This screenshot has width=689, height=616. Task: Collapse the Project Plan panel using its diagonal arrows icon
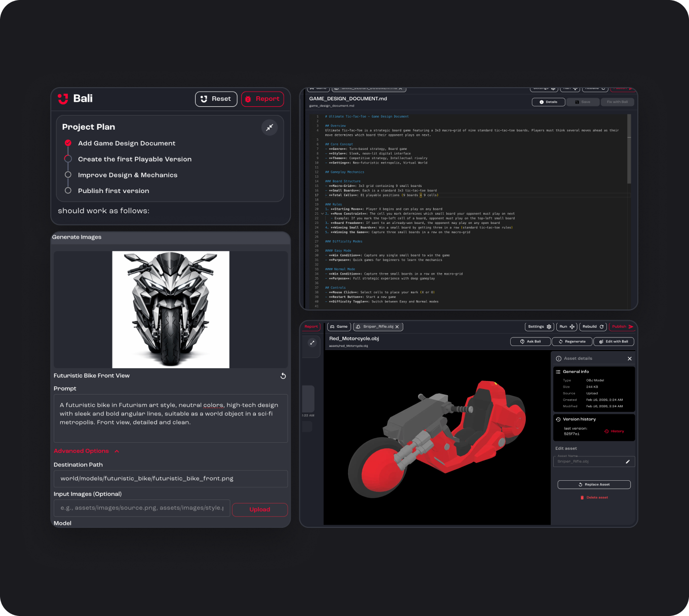click(x=270, y=127)
